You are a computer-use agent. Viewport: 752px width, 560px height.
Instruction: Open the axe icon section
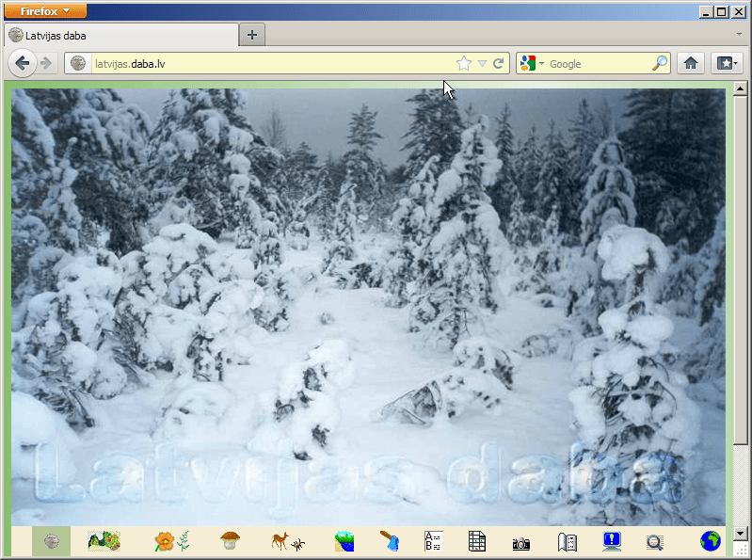(x=390, y=541)
